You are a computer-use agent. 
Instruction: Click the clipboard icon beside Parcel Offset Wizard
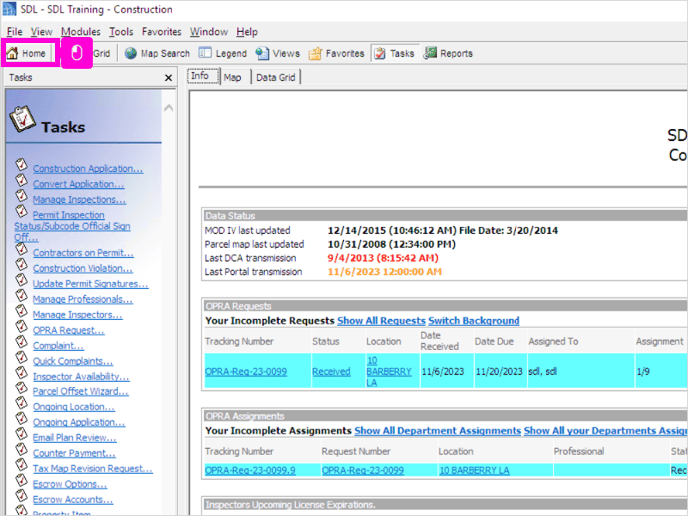(x=22, y=387)
